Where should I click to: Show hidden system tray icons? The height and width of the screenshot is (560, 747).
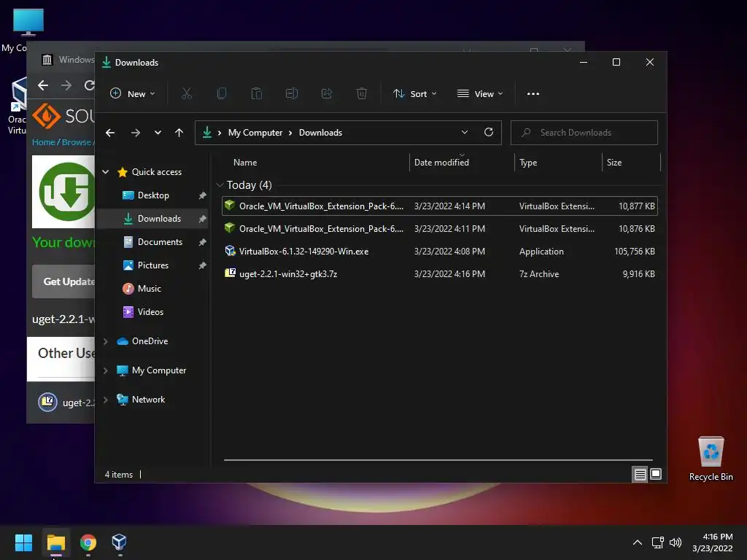click(638, 542)
